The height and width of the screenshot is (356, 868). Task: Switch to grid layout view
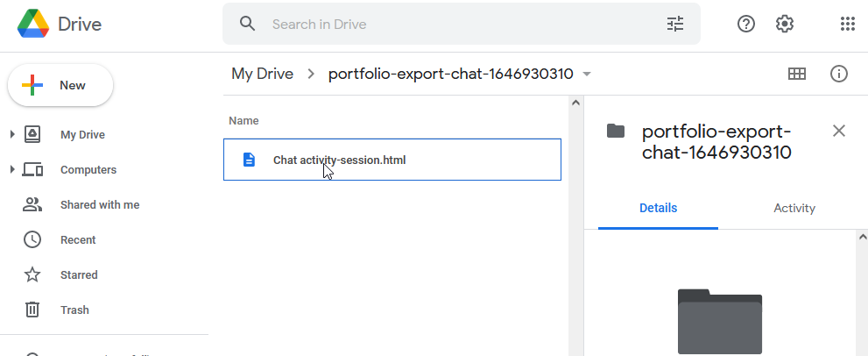tap(796, 74)
